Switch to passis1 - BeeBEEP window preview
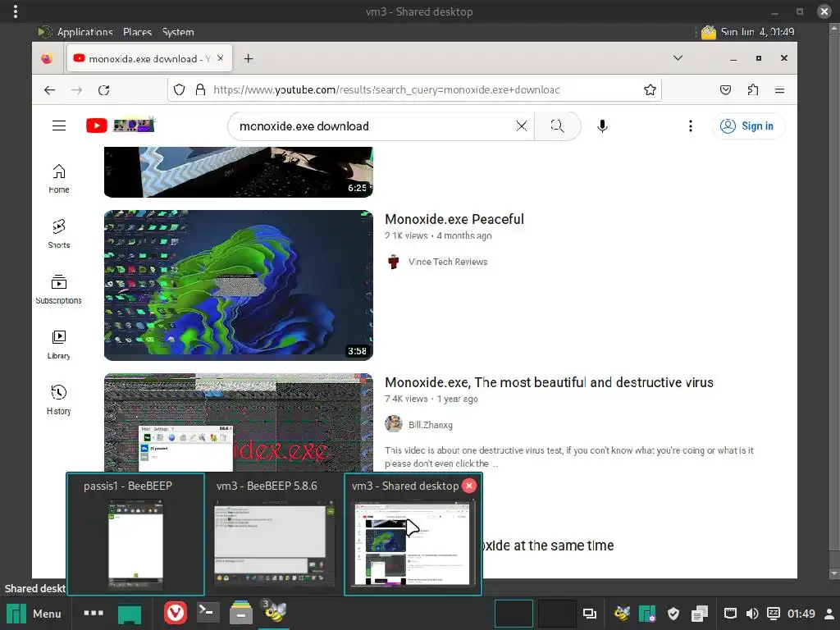This screenshot has width=840, height=630. (135, 534)
